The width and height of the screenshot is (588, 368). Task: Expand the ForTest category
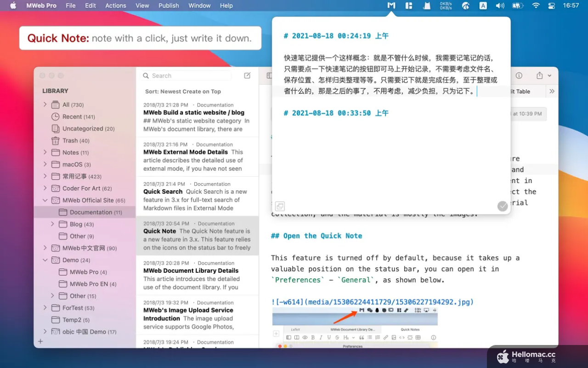coord(45,308)
